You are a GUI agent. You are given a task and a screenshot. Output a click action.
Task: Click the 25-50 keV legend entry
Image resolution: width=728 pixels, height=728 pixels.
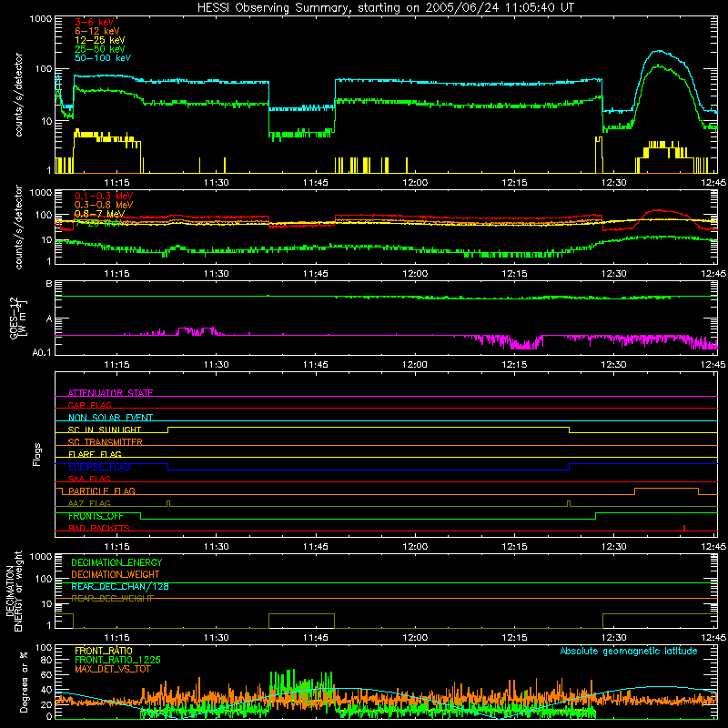tap(99, 49)
